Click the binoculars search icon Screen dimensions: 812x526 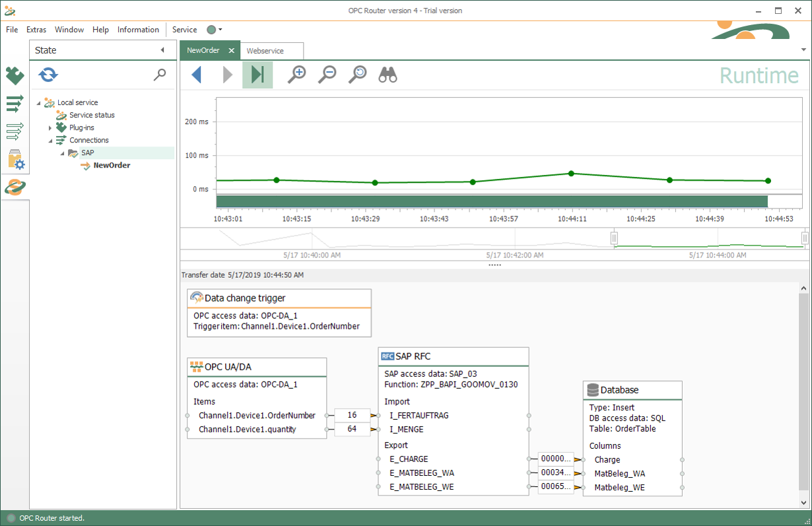click(x=388, y=75)
